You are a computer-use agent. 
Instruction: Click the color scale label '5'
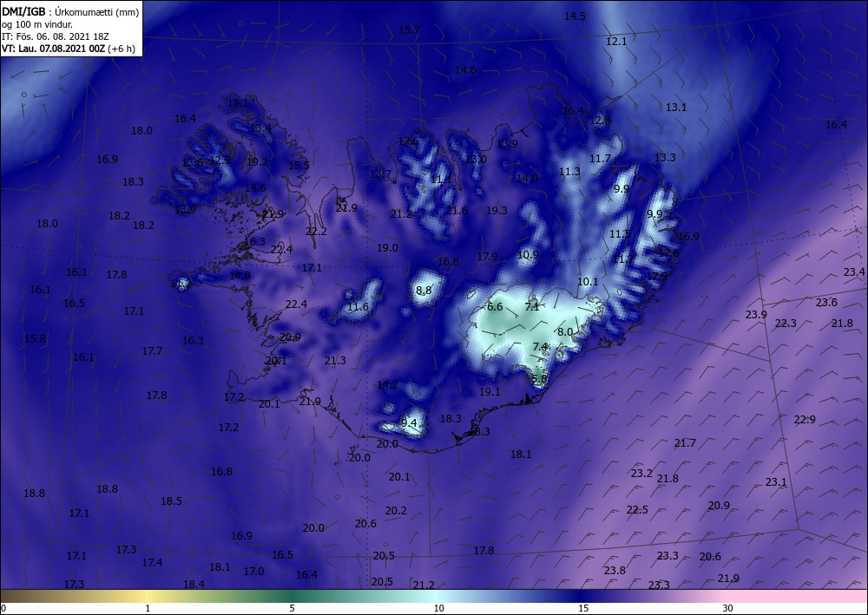292,608
